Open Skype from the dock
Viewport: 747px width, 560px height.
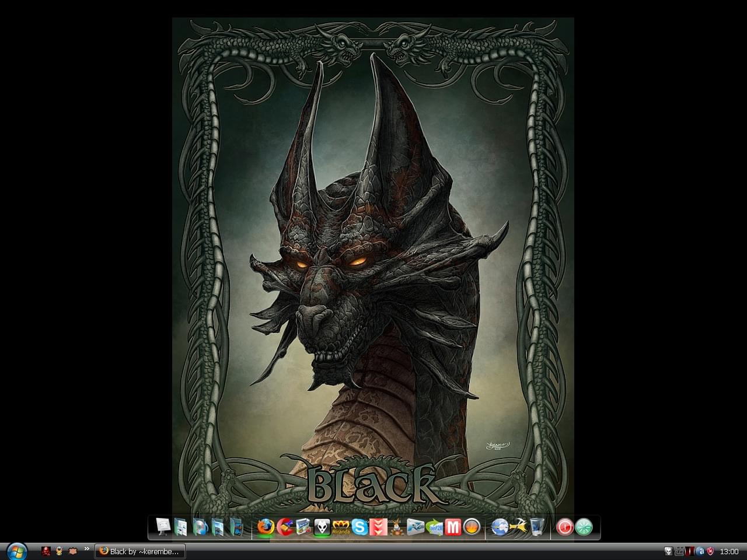359,527
